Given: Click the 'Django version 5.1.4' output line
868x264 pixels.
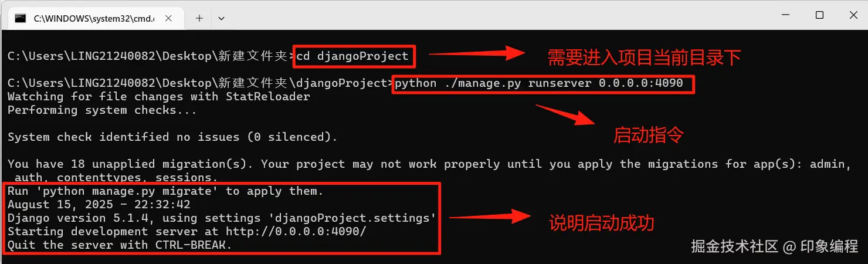Looking at the screenshot, I should pos(221,218).
